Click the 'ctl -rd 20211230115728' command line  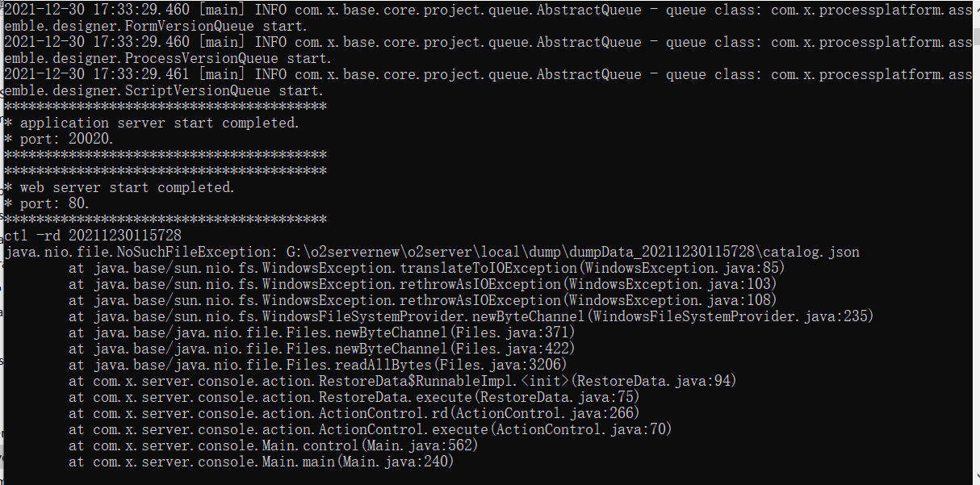coord(93,236)
